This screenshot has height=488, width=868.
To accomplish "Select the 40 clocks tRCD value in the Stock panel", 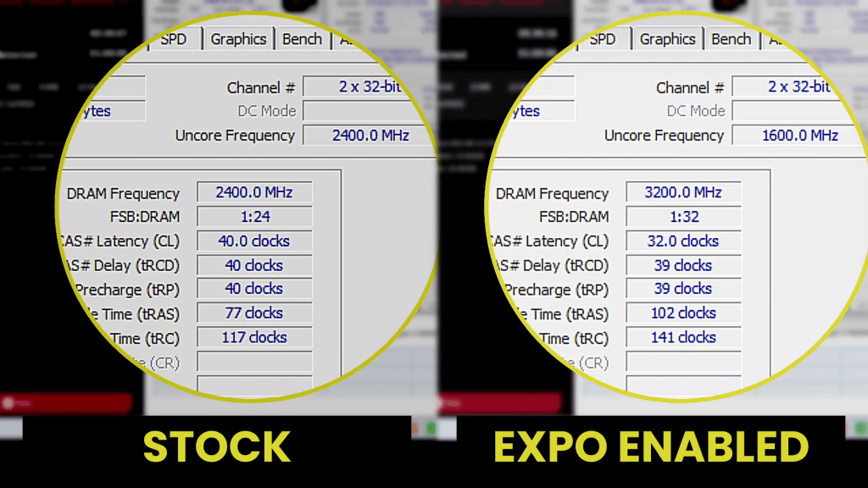I will point(254,265).
